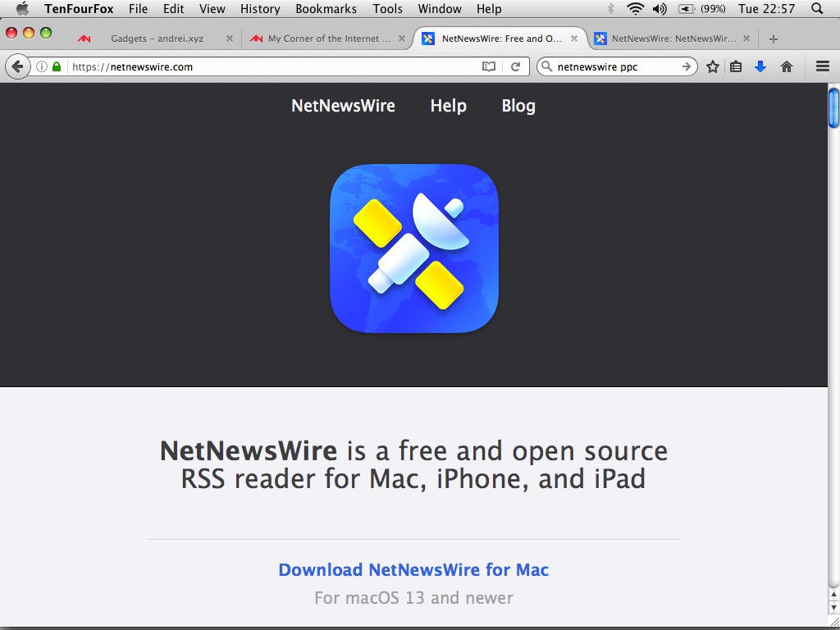The image size is (840, 630).
Task: Open the Downloads arrow icon
Action: point(760,66)
